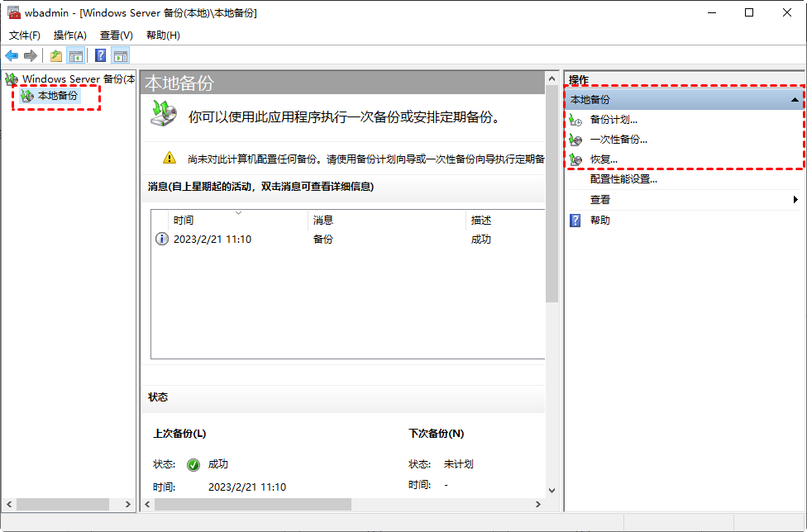807x532 pixels.
Task: Click the 2023/2/21 11:10 time under 上次备份
Action: click(247, 487)
